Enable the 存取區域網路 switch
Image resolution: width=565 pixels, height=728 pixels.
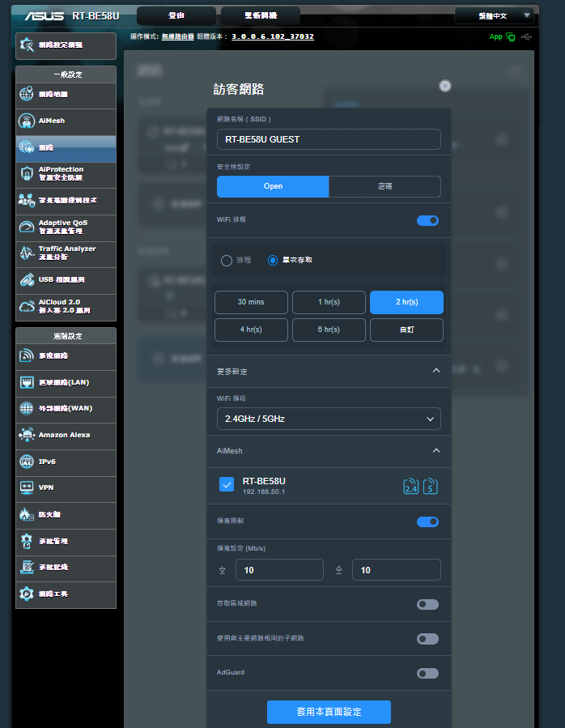[x=427, y=604]
